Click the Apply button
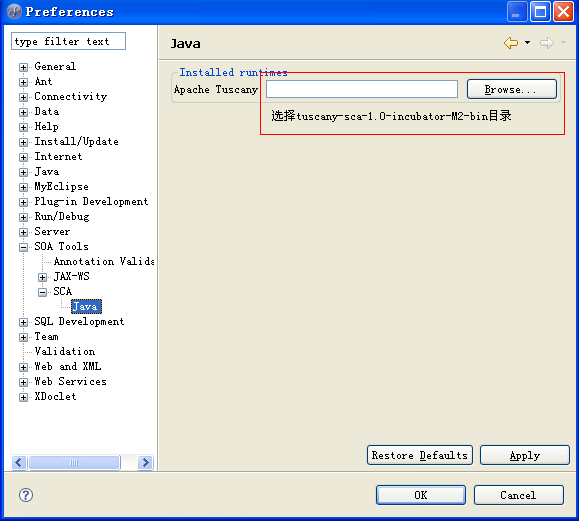 (525, 455)
